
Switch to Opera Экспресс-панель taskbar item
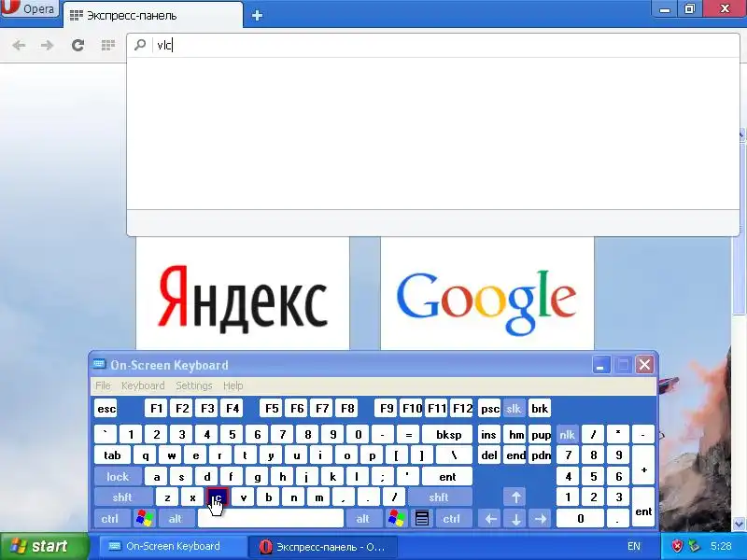coord(324,546)
